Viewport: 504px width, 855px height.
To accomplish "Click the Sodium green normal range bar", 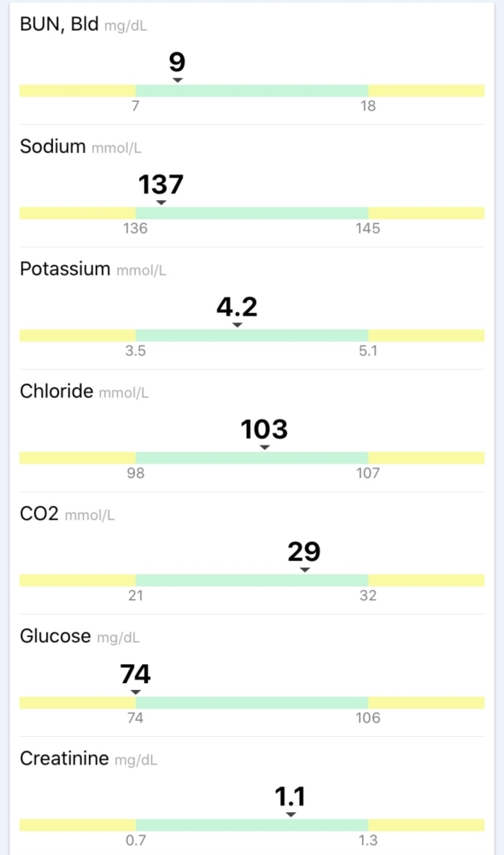I will (252, 213).
